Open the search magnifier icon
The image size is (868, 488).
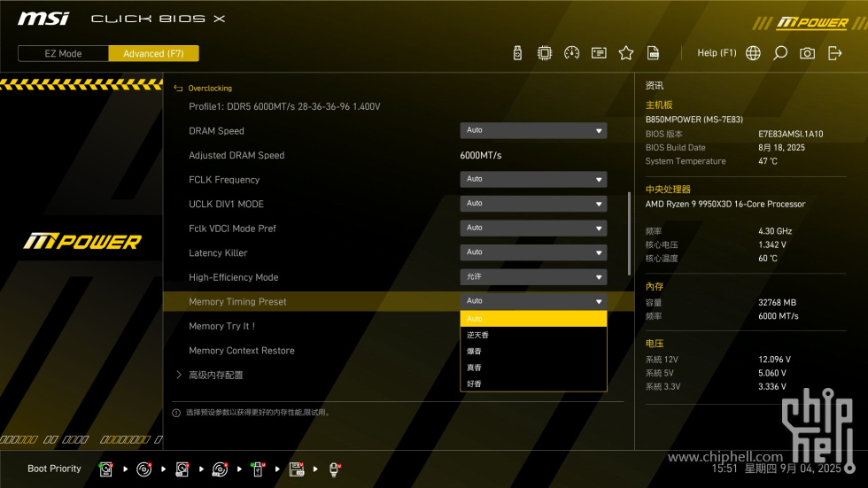(780, 53)
